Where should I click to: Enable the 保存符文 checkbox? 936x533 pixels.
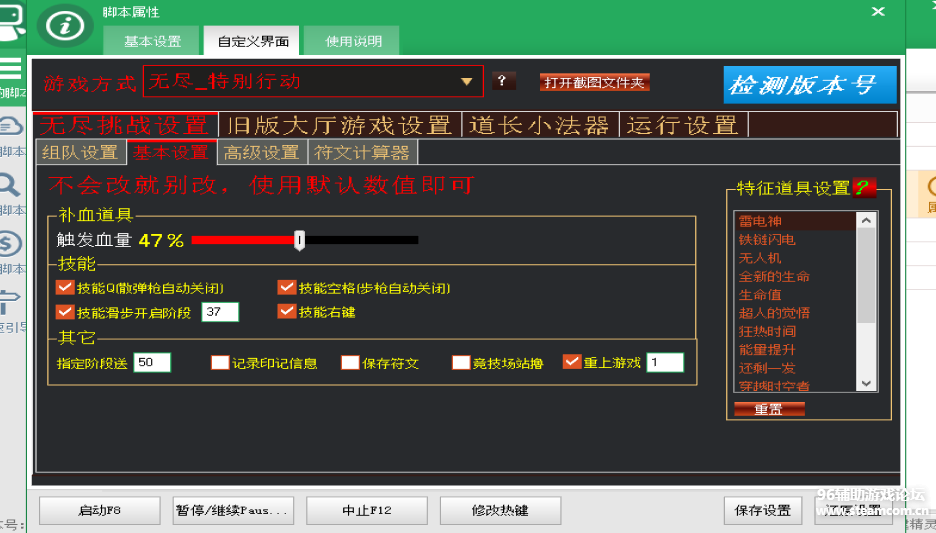coord(350,363)
